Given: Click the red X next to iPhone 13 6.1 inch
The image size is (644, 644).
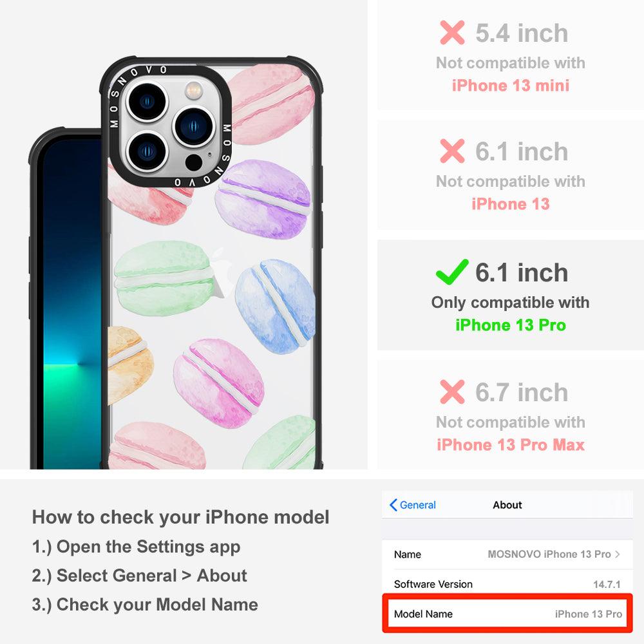Looking at the screenshot, I should click(452, 151).
